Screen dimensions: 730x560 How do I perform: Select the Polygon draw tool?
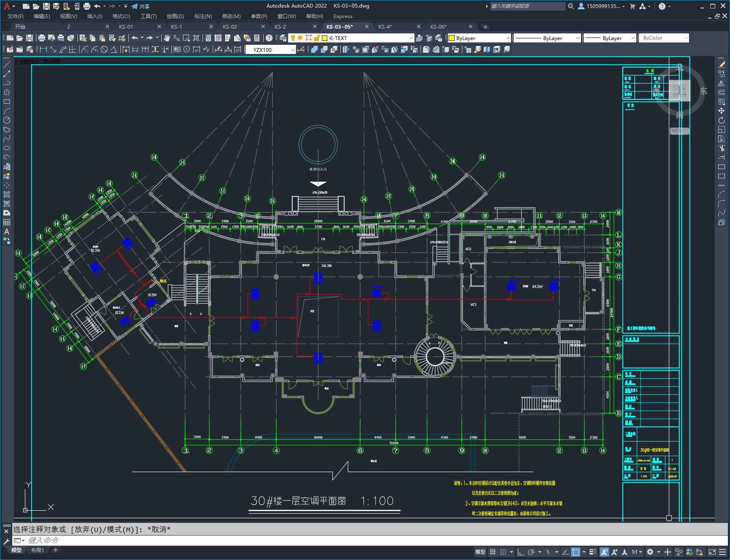[7, 92]
